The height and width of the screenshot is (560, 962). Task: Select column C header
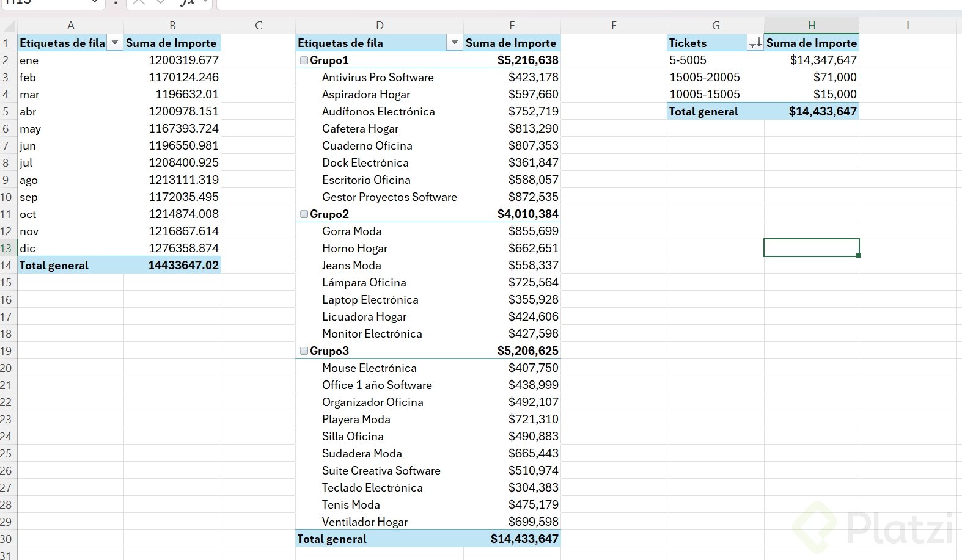pyautogui.click(x=258, y=26)
